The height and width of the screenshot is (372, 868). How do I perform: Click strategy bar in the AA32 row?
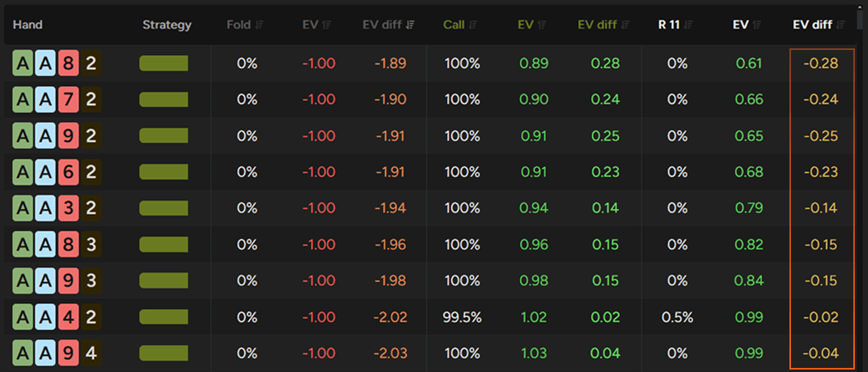(x=164, y=208)
